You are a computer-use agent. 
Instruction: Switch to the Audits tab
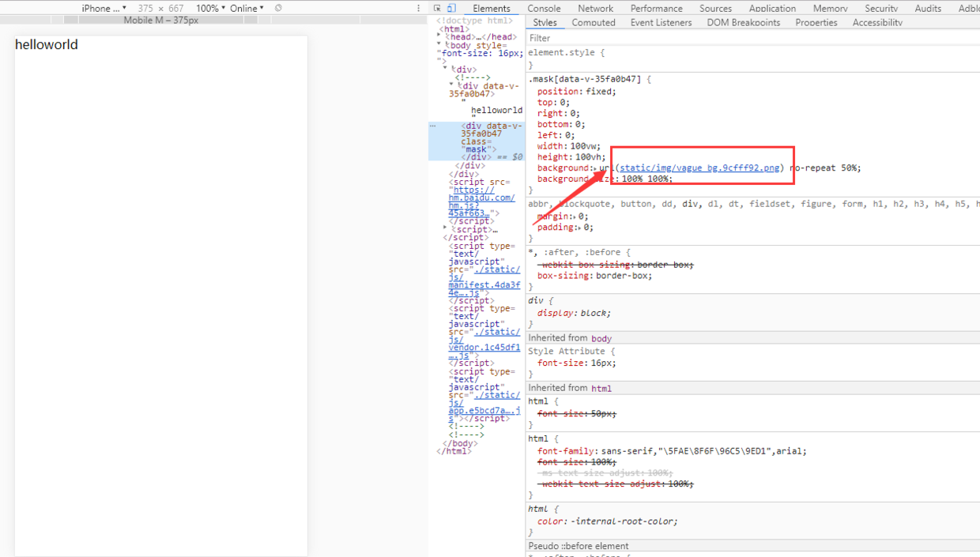point(928,8)
